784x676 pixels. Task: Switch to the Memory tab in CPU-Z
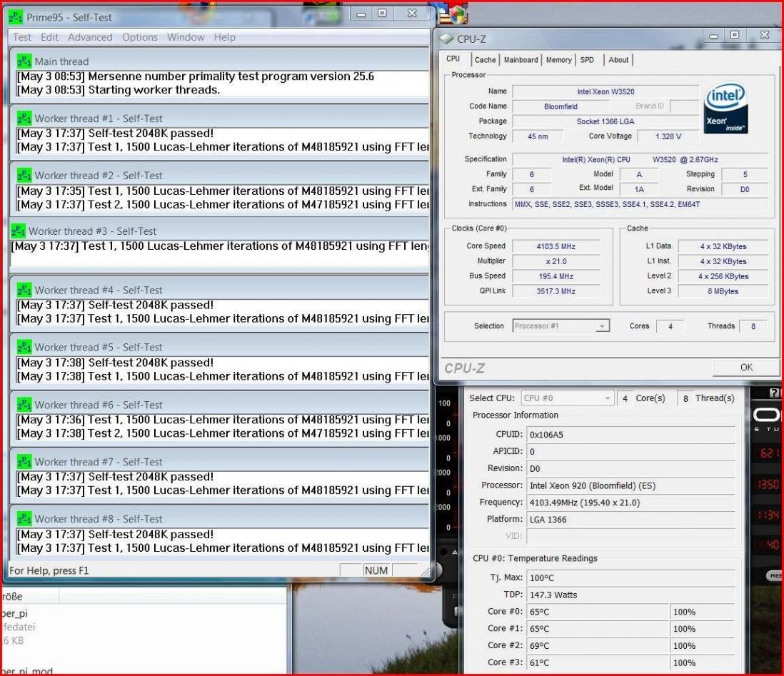click(x=558, y=59)
